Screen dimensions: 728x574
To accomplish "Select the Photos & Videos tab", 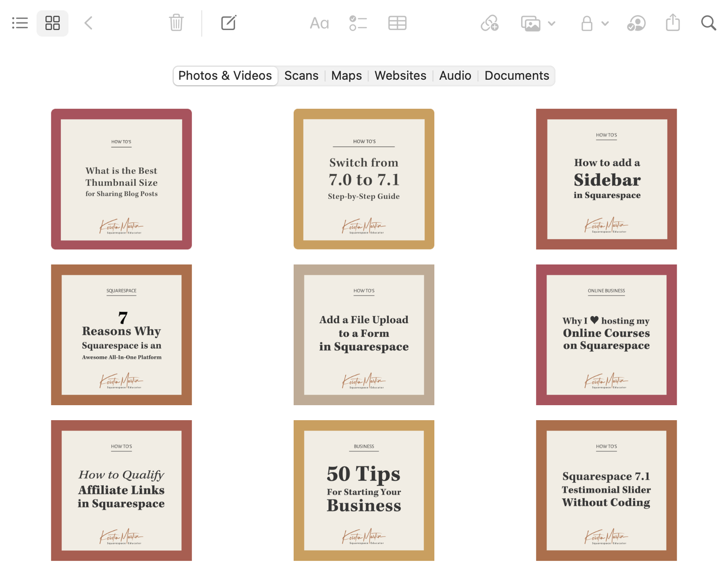I will pos(225,76).
